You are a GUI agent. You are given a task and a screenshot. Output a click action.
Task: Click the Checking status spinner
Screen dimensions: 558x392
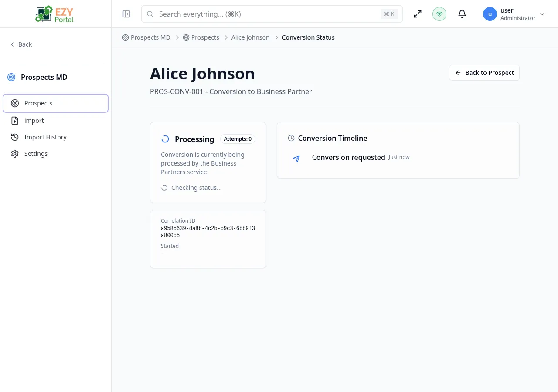coord(164,187)
